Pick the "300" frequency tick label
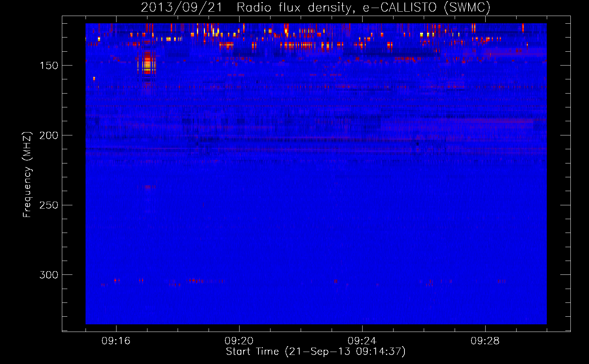This screenshot has width=589, height=364. point(49,275)
